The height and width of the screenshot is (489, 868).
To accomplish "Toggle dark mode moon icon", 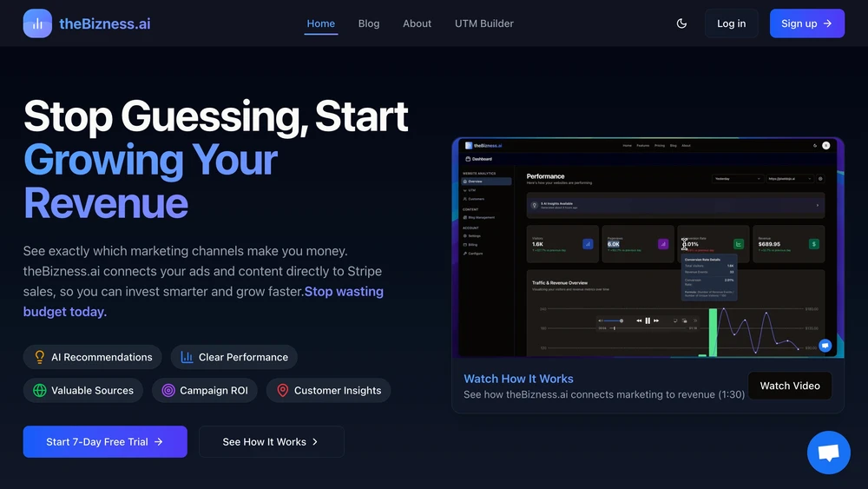I will [x=681, y=23].
